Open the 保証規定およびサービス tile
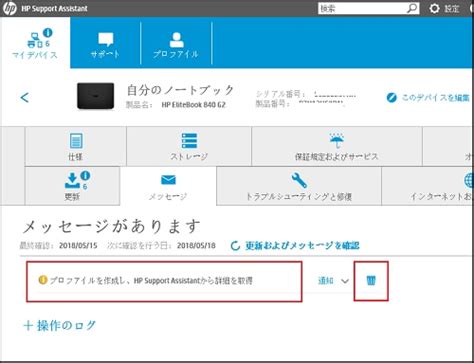 [x=337, y=146]
